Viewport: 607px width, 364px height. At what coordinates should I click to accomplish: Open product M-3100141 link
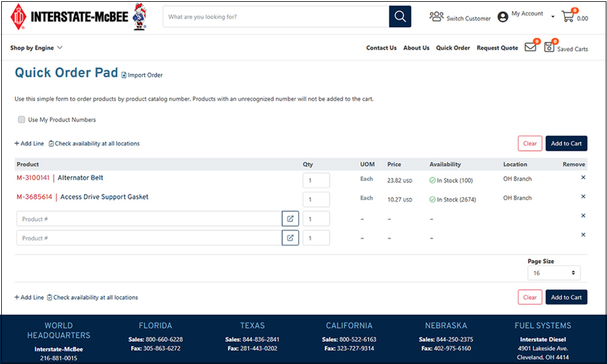33,178
